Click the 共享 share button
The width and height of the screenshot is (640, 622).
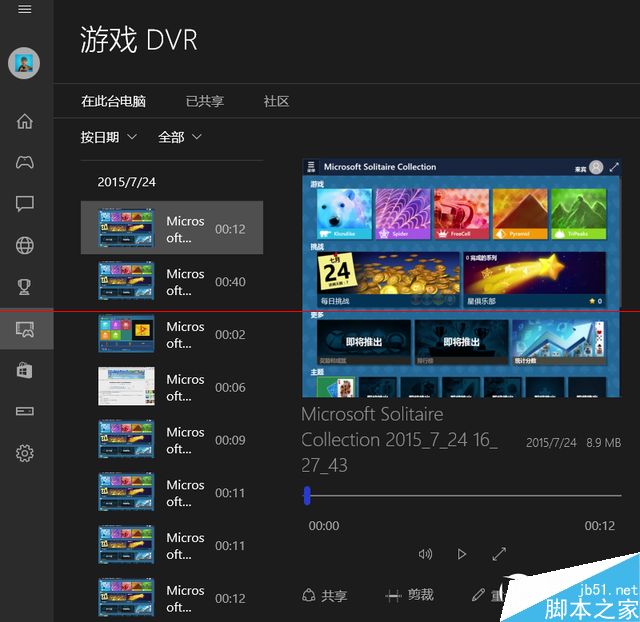[x=324, y=595]
